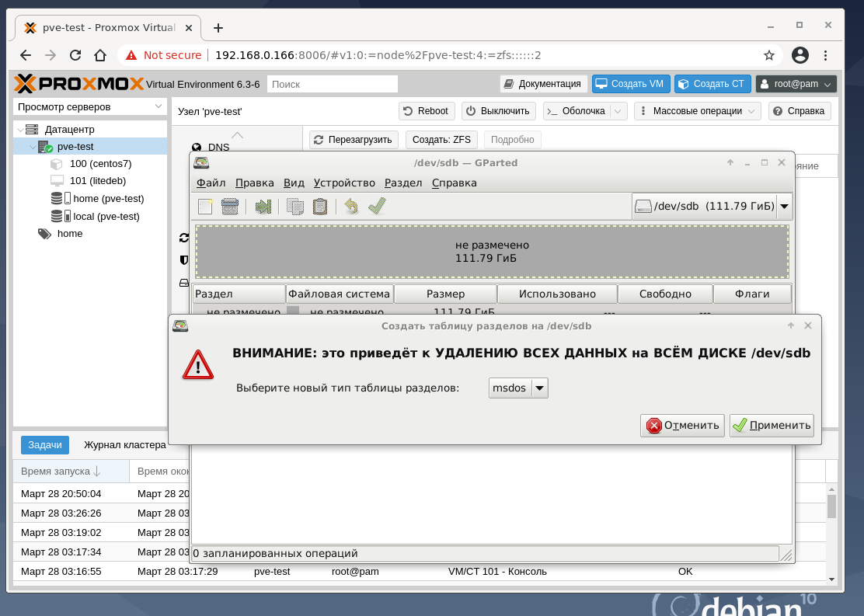Click the Undo last operation arrow icon
This screenshot has width=864, height=616.
click(352, 207)
